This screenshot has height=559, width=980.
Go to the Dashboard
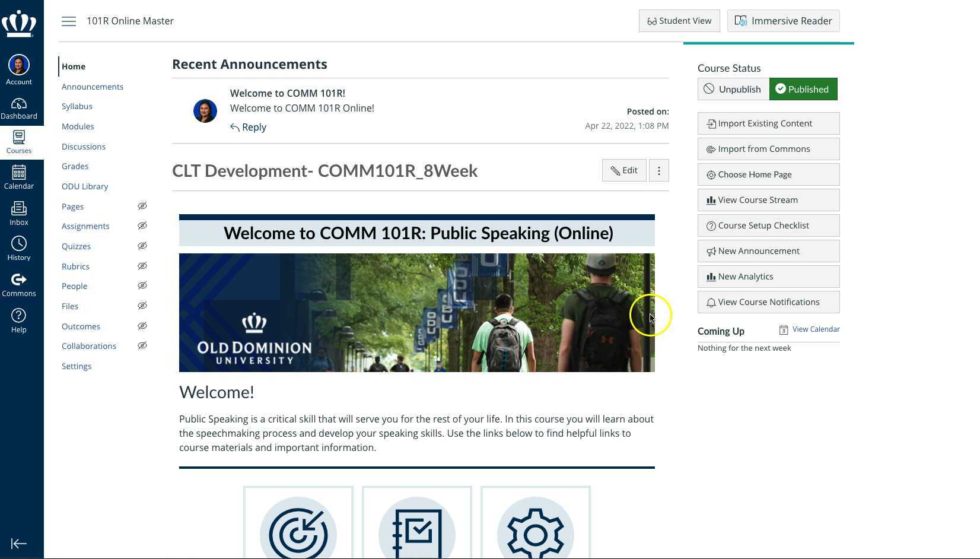click(x=19, y=109)
